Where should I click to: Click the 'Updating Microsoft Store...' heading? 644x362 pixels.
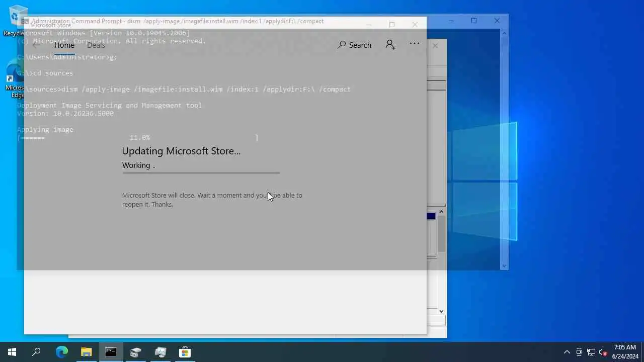point(181,151)
